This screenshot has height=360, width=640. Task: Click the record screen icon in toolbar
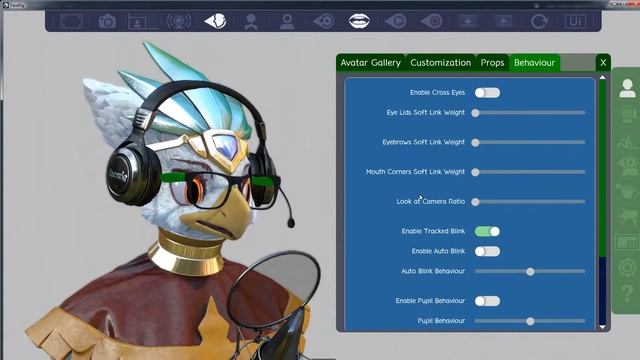pyautogui.click(x=468, y=21)
